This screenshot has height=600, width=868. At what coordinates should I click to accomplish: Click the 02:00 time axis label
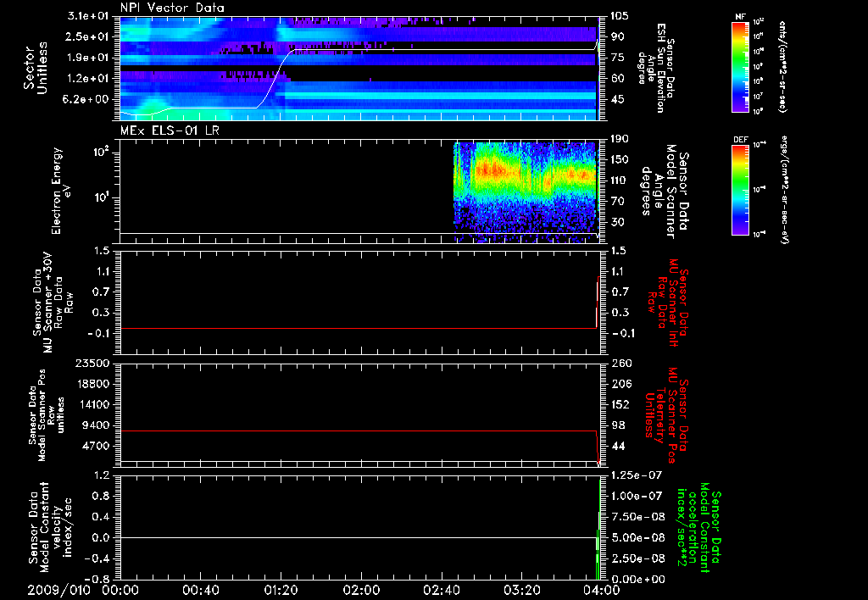[x=361, y=589]
